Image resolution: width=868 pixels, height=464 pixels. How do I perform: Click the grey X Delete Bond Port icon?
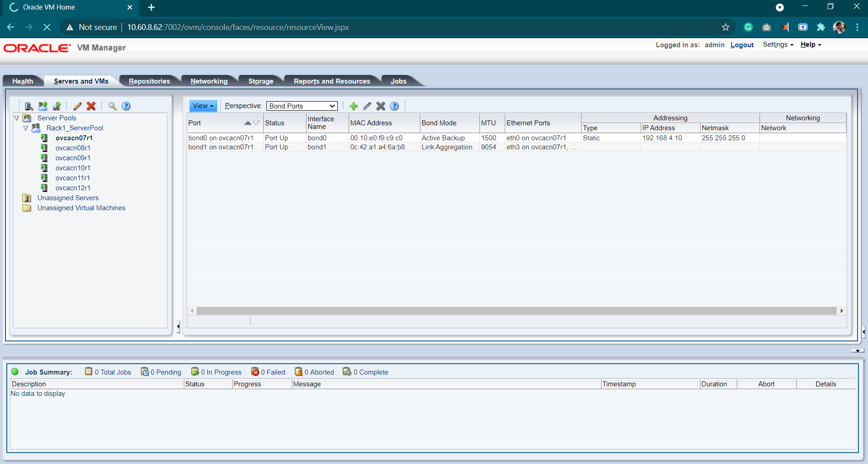(x=381, y=106)
